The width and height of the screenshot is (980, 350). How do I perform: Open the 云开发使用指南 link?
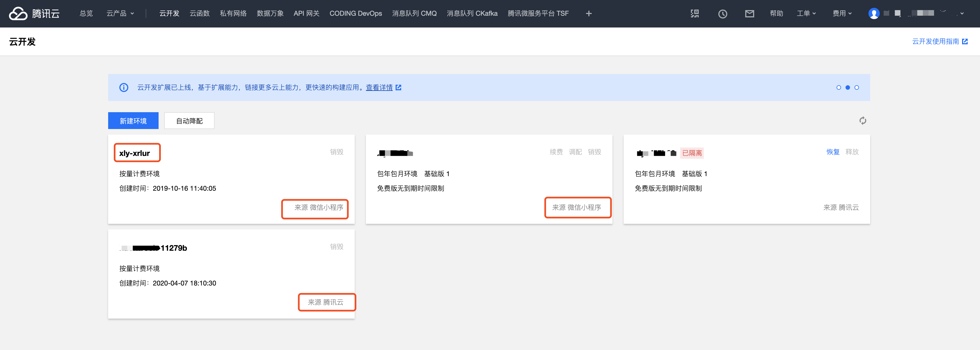935,42
